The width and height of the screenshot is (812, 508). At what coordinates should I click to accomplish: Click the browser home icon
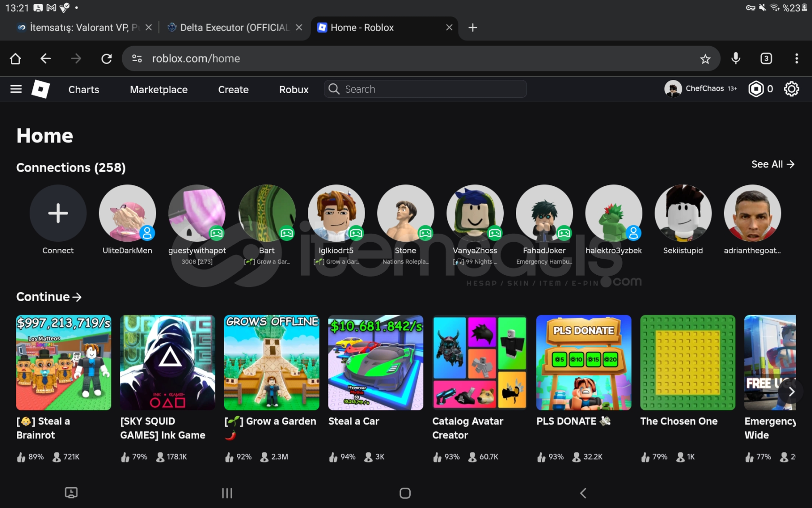tap(16, 58)
